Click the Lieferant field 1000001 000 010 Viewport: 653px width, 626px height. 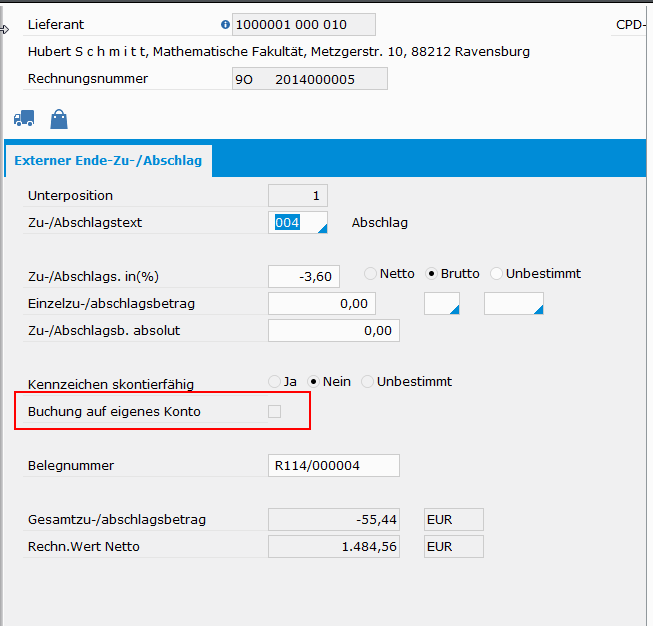click(x=304, y=25)
